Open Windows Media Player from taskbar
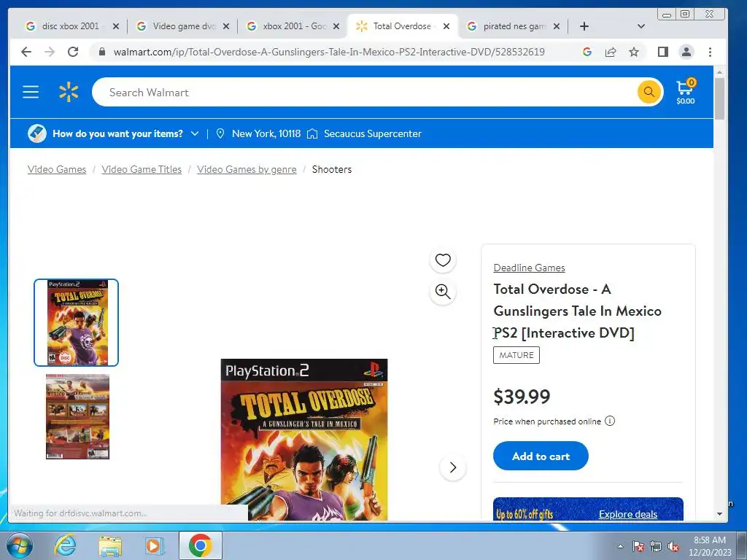 pyautogui.click(x=154, y=545)
